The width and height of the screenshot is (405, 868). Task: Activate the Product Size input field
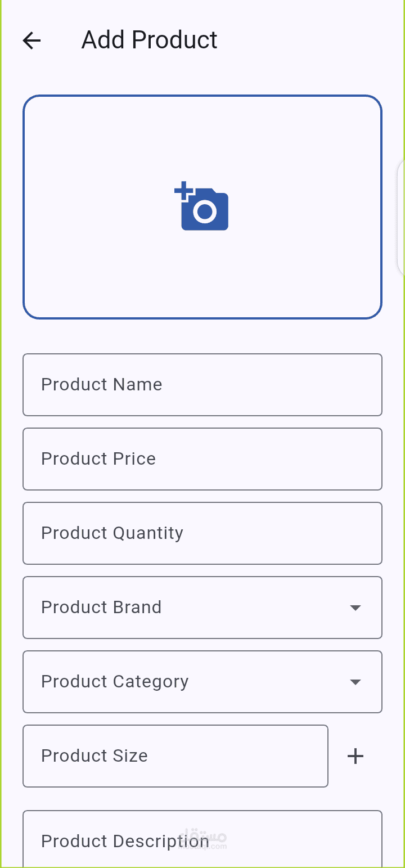(x=175, y=756)
